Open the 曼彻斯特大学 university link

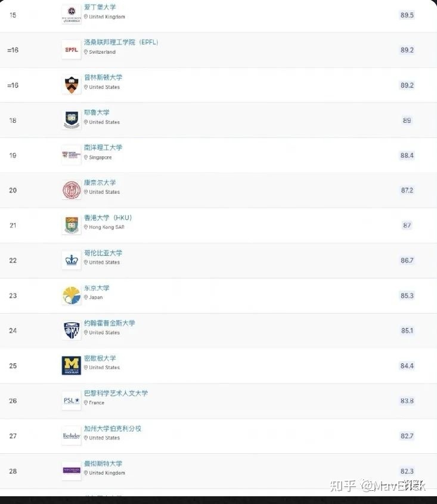[103, 463]
